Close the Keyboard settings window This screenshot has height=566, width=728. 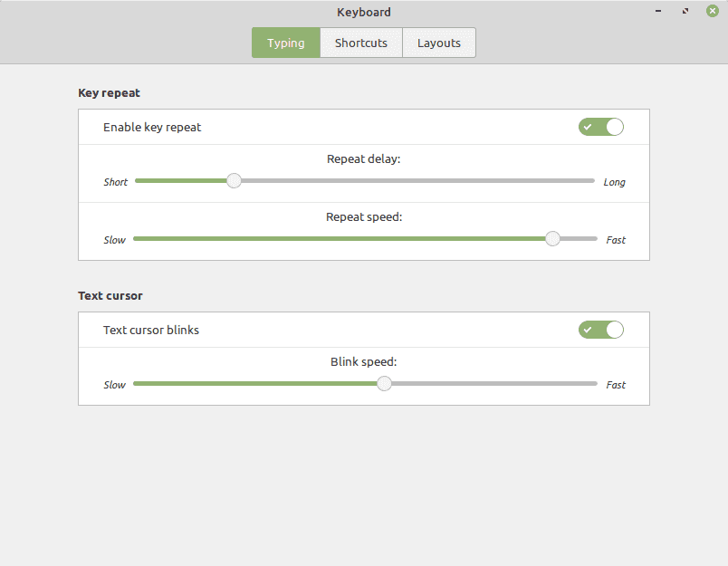[713, 11]
